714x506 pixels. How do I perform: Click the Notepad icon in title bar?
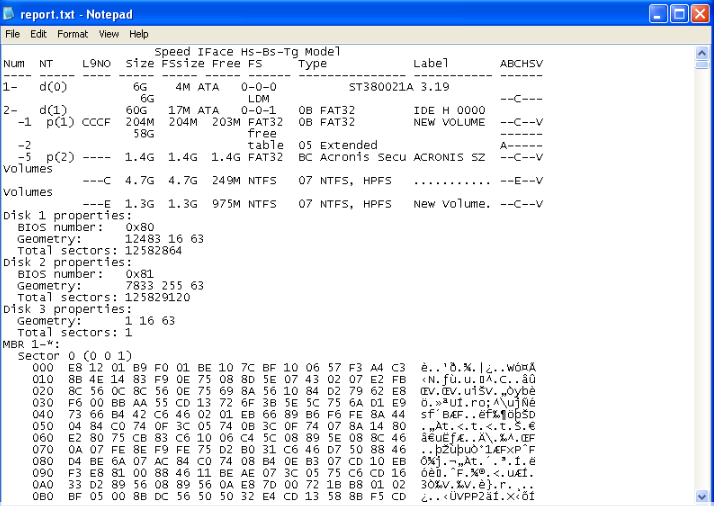tap(11, 13)
